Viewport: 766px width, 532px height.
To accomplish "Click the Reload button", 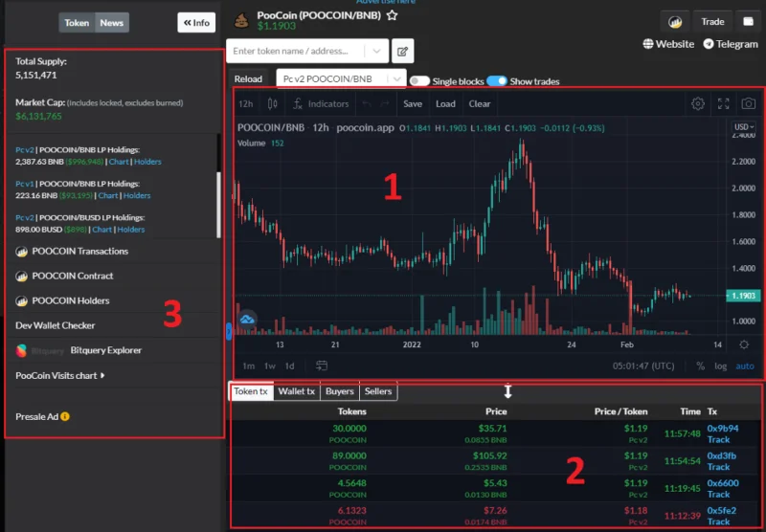I will coord(248,78).
